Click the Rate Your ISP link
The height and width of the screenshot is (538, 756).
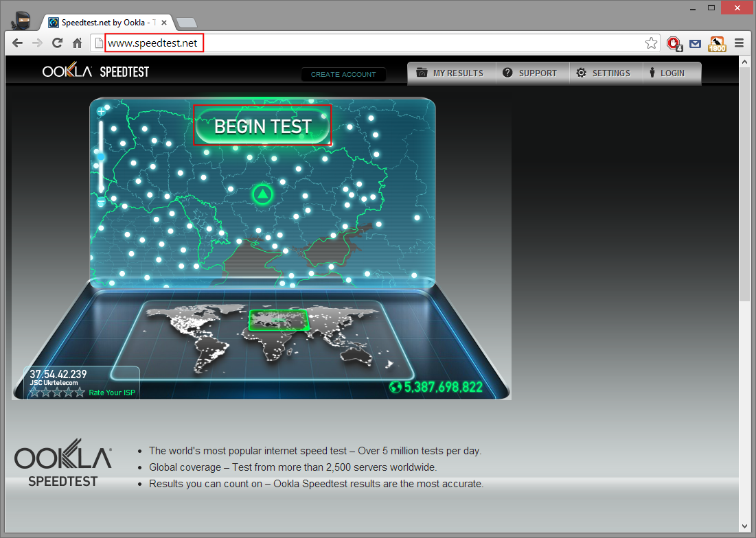coord(112,393)
